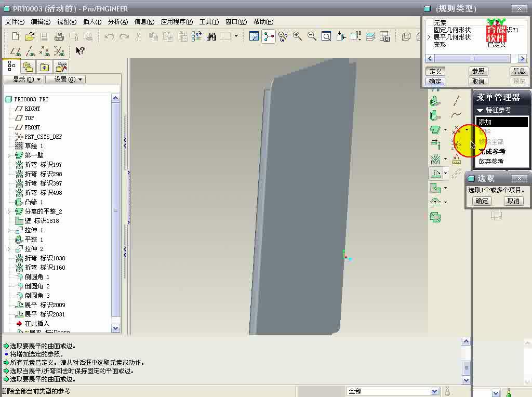
Task: Click the model tree vertical scrollbar thumb
Action: (116, 210)
